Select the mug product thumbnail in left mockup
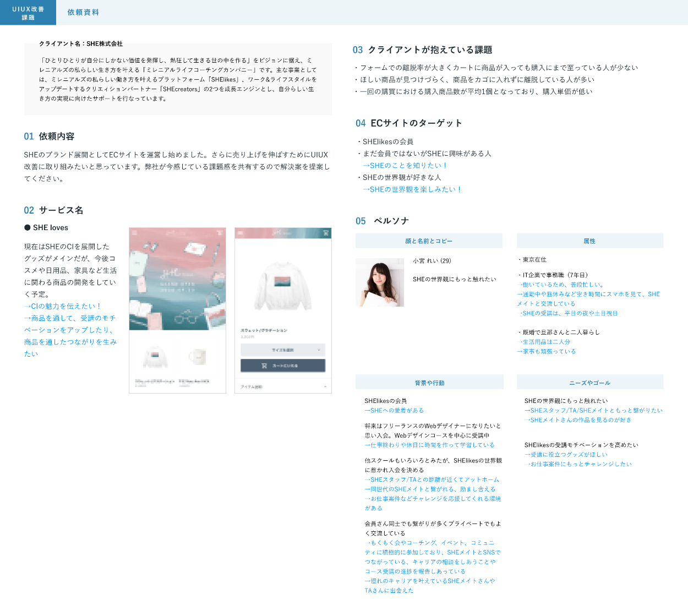 [197, 357]
